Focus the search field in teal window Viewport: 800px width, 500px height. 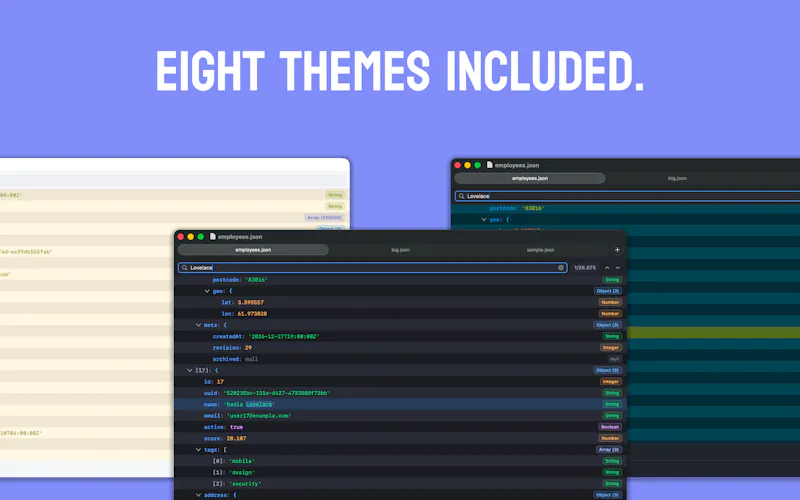click(628, 196)
